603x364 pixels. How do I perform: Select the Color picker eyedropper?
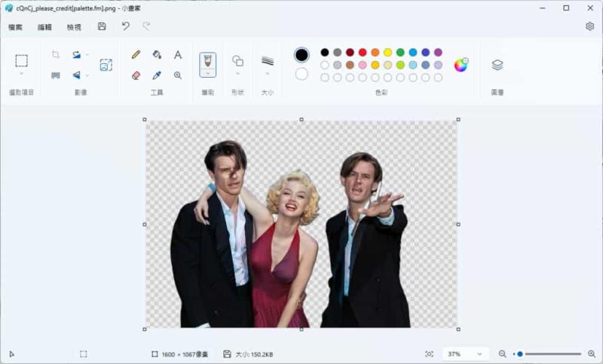point(157,75)
